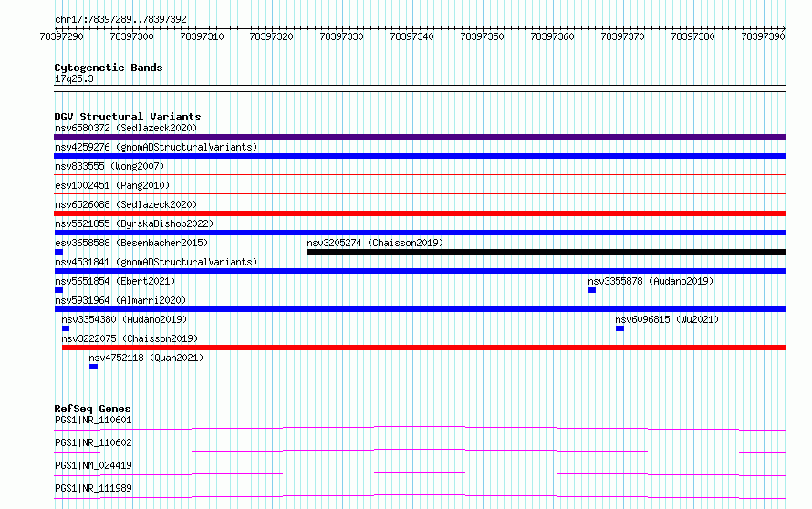Click ruler position 78397340
This screenshot has height=509, width=812.
(412, 36)
